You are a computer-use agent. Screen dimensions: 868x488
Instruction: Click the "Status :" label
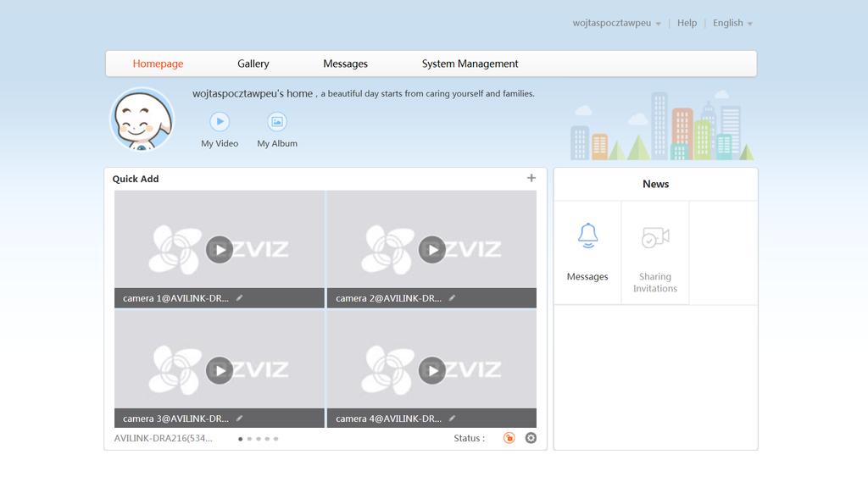pyautogui.click(x=470, y=438)
